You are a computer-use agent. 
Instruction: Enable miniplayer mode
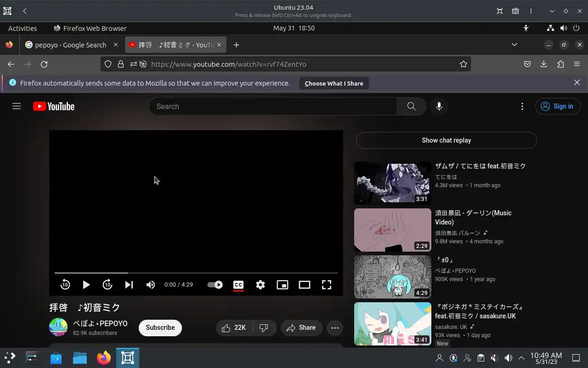[282, 285]
